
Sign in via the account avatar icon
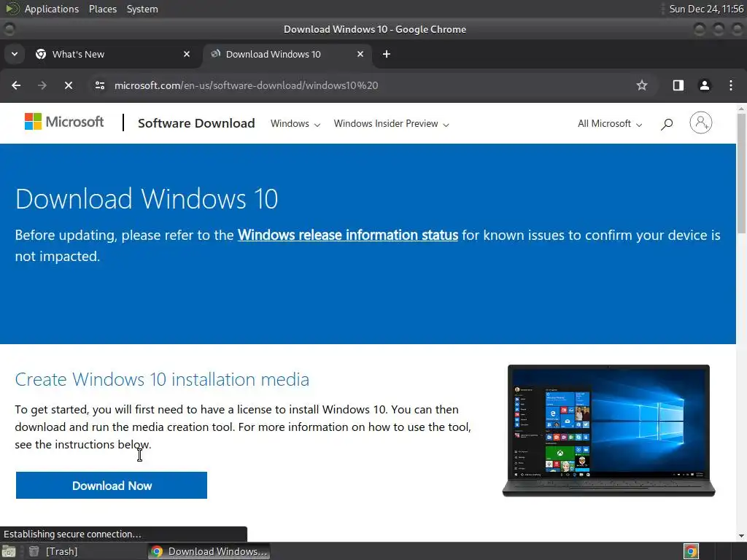(x=701, y=122)
